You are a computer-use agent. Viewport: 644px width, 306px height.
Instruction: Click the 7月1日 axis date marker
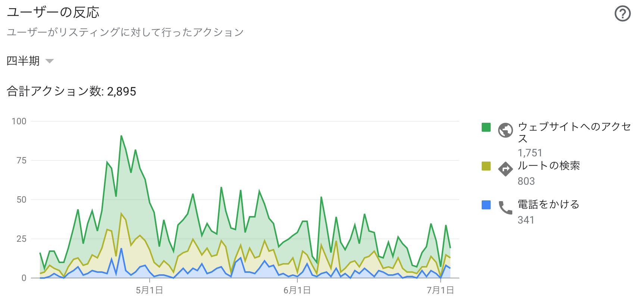(x=441, y=290)
